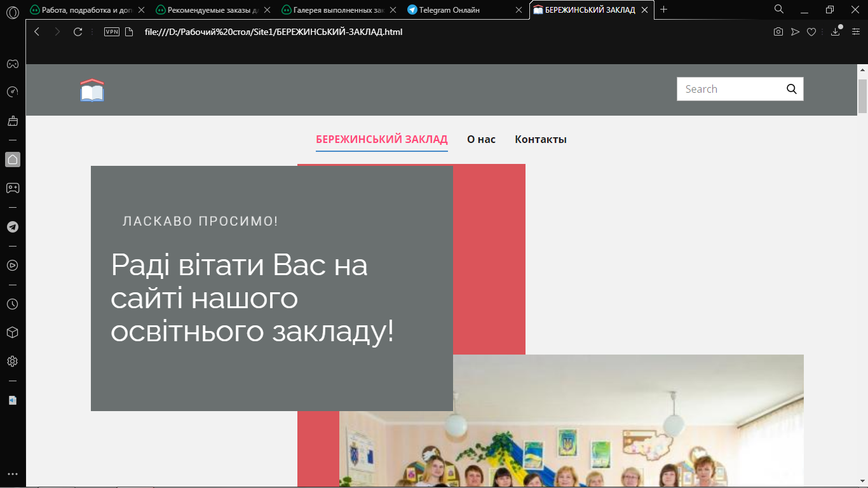Click the page vertical scrollbar thumb
Screen dimensions: 868x488
click(x=862, y=96)
